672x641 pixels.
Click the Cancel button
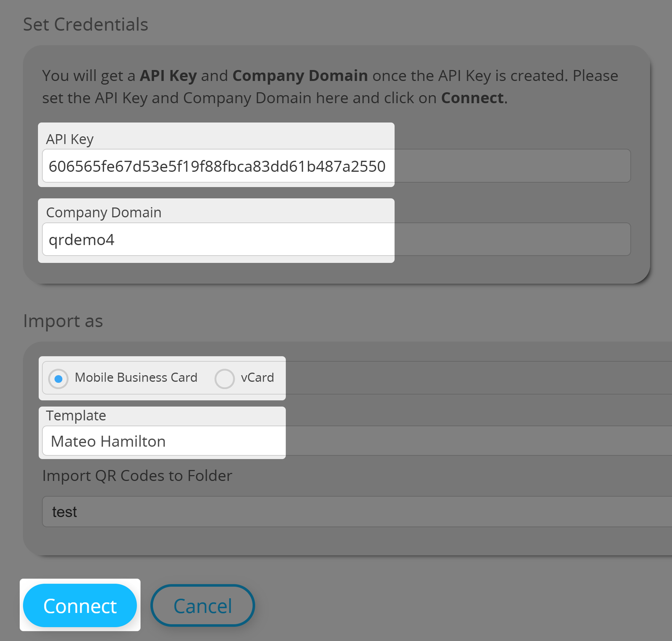[202, 606]
